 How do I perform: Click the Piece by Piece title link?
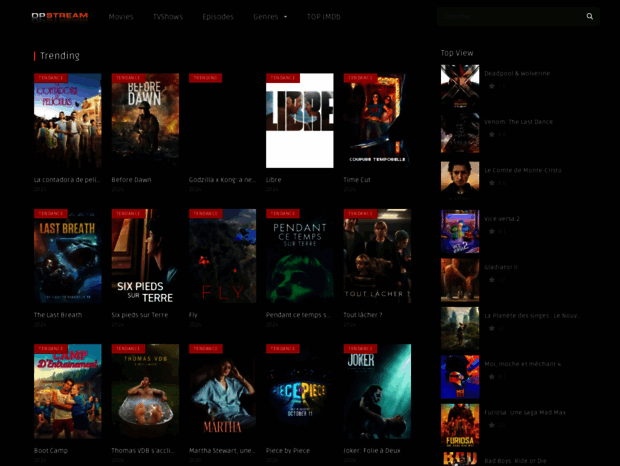(288, 451)
